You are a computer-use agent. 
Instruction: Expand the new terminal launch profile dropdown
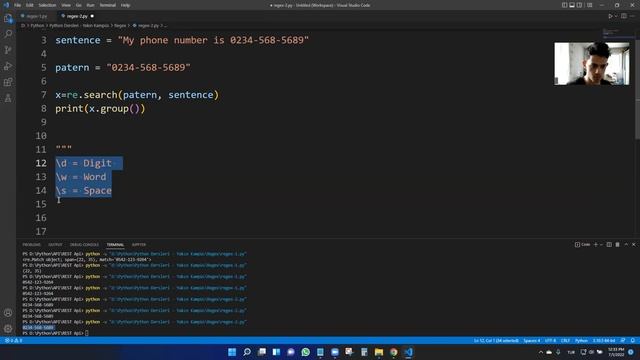coord(601,244)
